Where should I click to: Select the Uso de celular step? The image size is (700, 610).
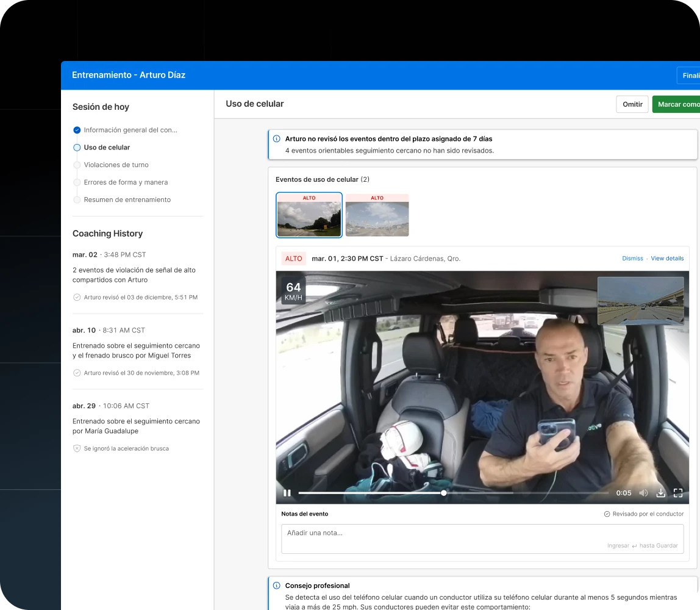point(107,148)
